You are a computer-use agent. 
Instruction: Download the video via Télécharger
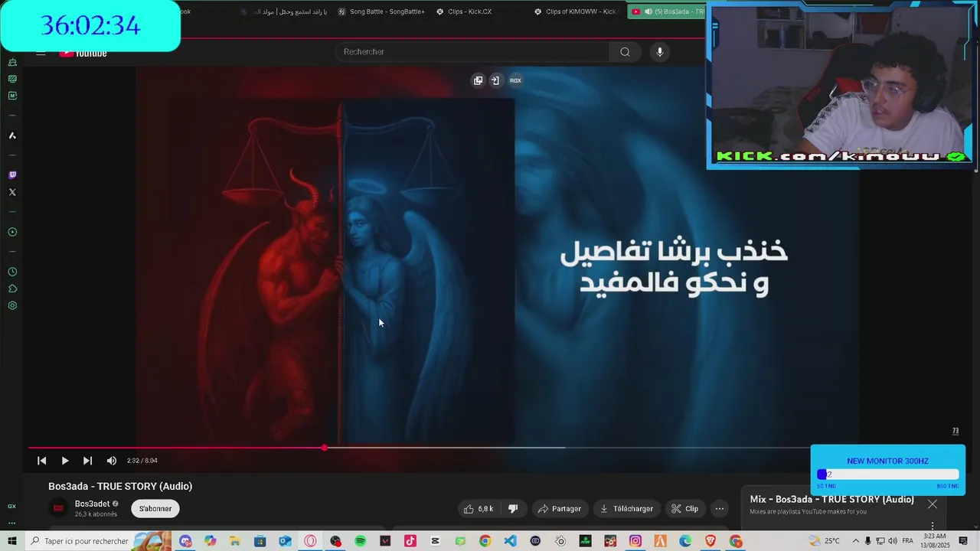[627, 509]
